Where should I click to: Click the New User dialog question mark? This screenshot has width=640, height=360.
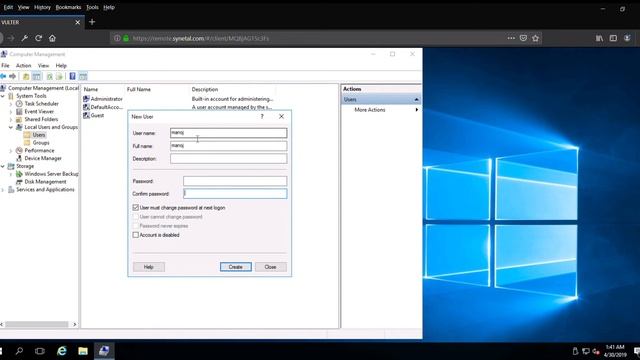262,117
